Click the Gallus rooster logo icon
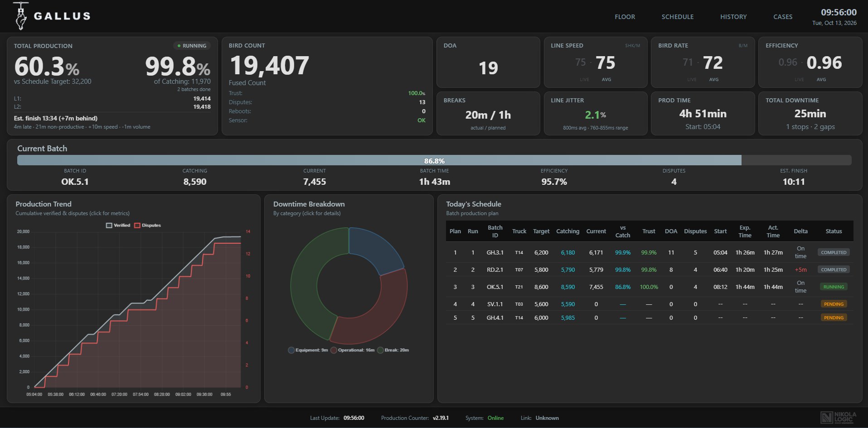Viewport: 868px width, 428px height. point(20,16)
